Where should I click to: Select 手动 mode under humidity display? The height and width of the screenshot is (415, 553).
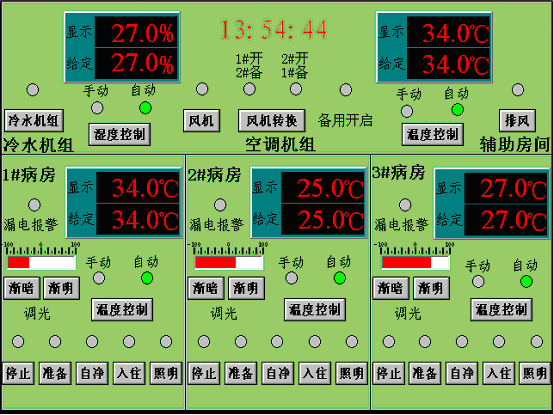[x=97, y=108]
